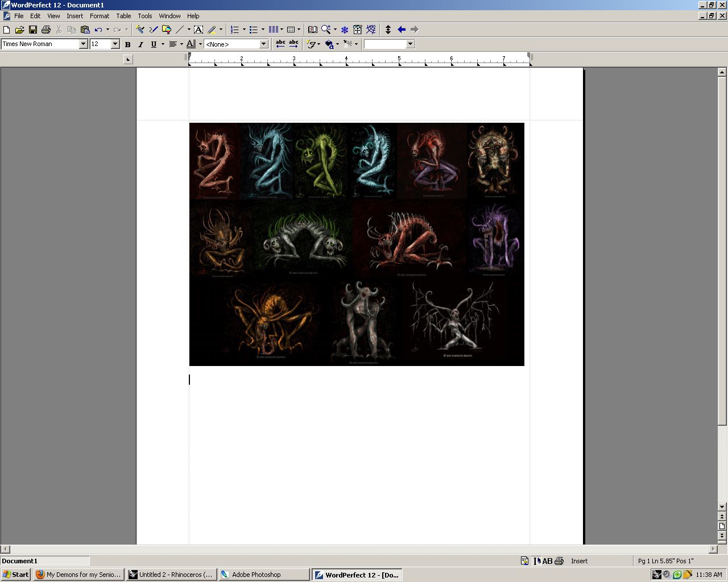Image resolution: width=728 pixels, height=582 pixels.
Task: Copy selection using the toolbar Copy icon
Action: [x=72, y=30]
